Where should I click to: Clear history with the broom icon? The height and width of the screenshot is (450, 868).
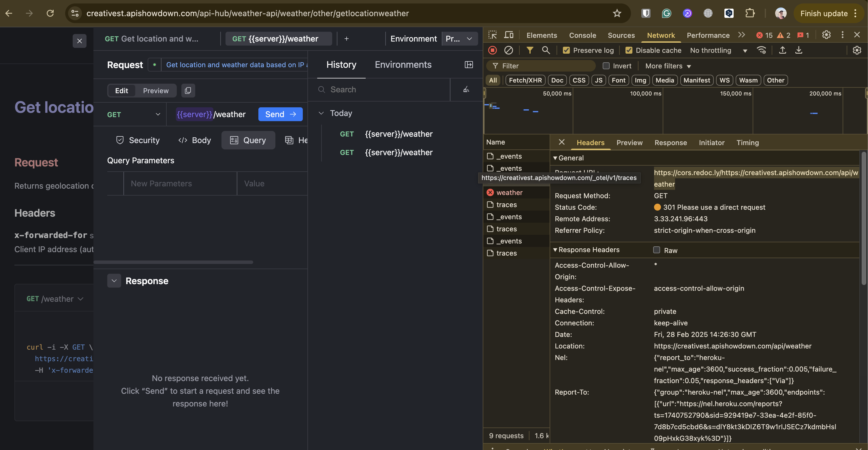coord(466,89)
